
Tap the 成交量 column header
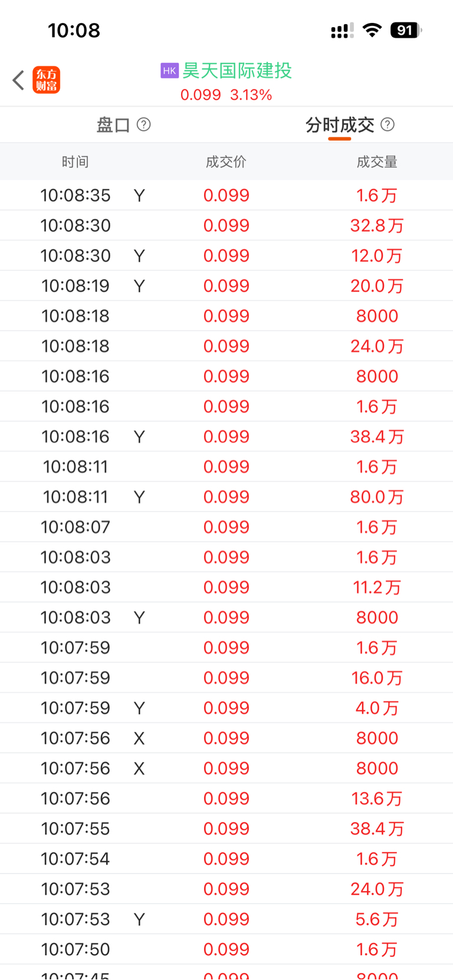click(377, 161)
